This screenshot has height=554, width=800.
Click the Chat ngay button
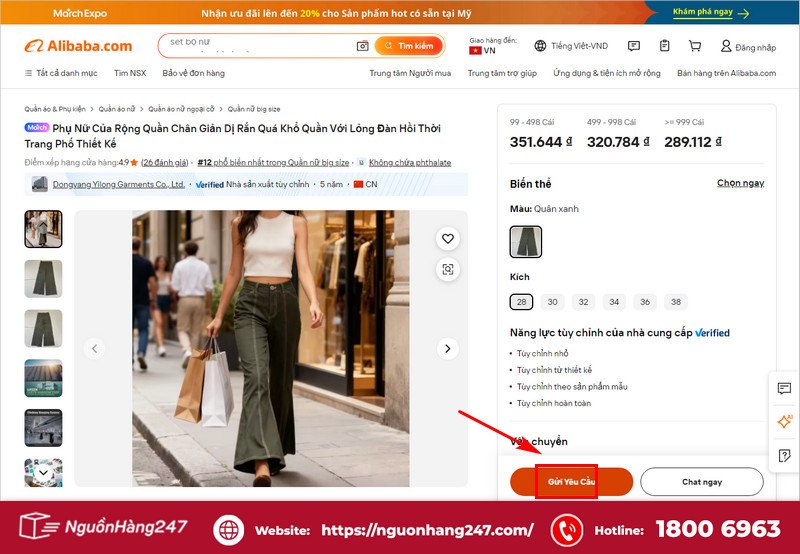coord(702,482)
